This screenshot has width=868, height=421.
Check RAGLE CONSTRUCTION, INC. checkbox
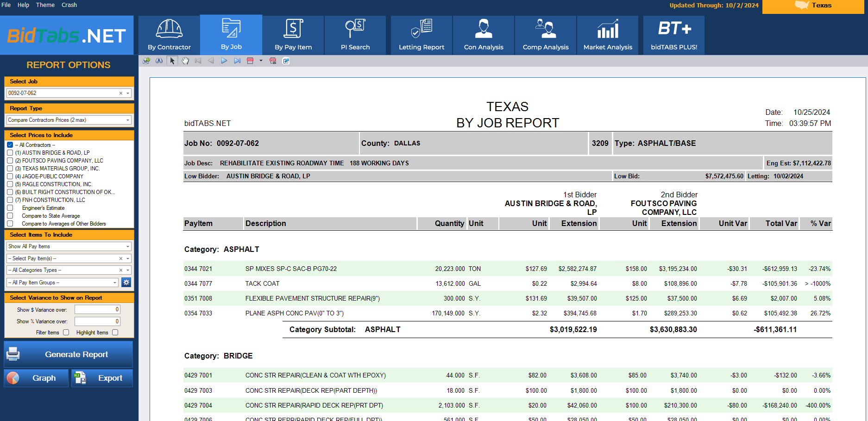(x=10, y=184)
